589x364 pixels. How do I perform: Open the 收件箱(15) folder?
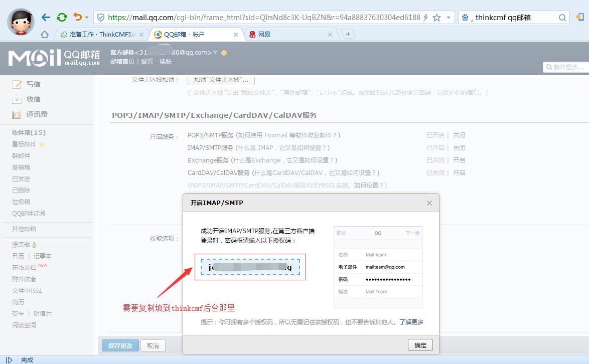tap(29, 132)
